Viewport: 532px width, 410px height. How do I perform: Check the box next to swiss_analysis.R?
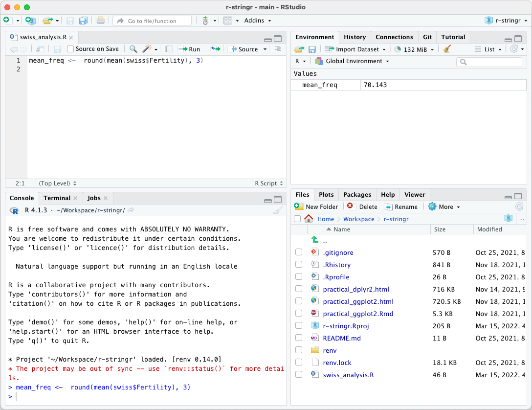tap(299, 375)
